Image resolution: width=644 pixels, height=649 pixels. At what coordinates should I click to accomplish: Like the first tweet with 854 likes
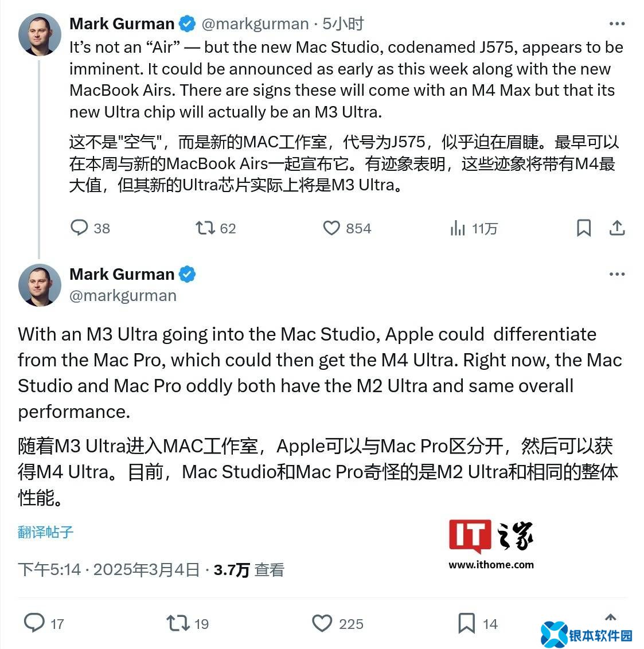click(x=347, y=228)
